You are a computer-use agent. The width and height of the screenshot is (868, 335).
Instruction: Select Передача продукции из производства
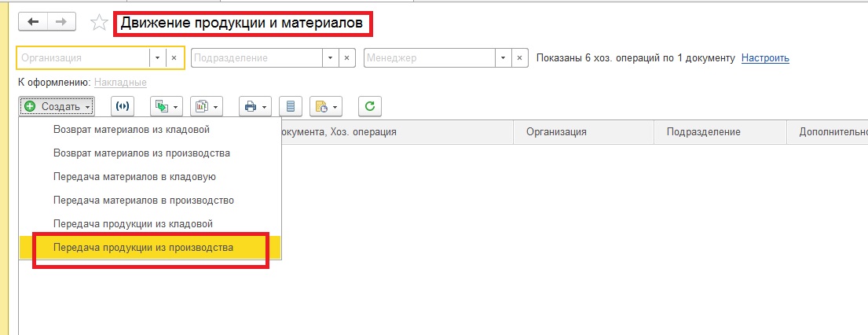(143, 248)
